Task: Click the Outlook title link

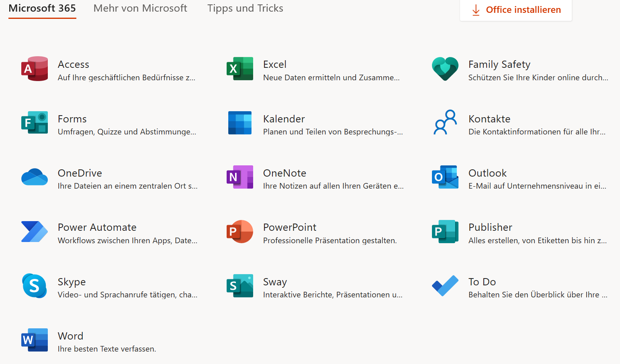Action: click(x=487, y=173)
